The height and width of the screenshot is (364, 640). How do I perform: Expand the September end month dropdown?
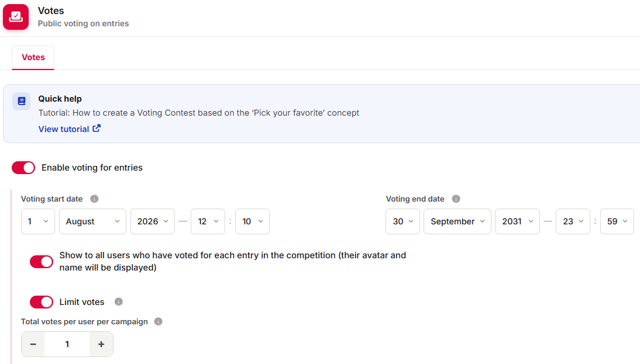click(x=457, y=221)
